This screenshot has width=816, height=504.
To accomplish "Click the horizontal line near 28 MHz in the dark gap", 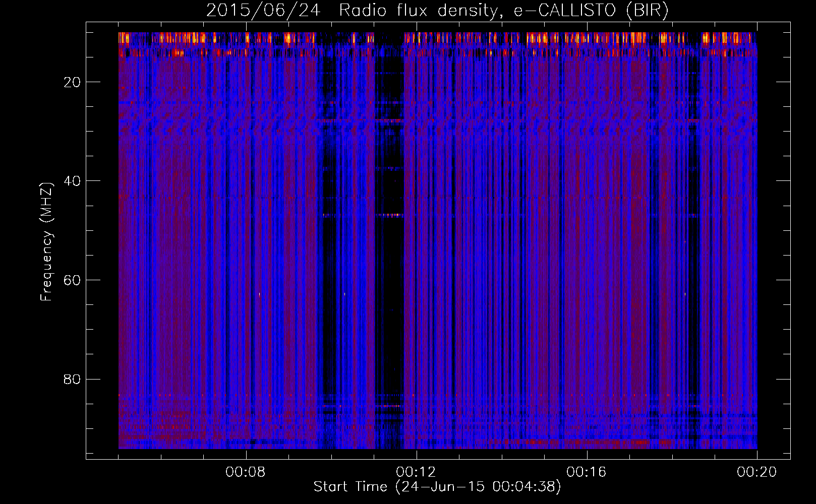I will [389, 121].
